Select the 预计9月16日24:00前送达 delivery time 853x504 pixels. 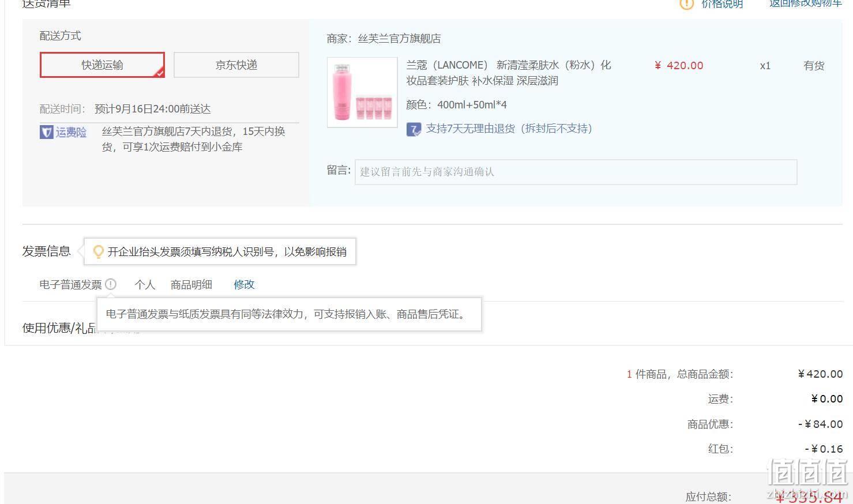[x=152, y=109]
